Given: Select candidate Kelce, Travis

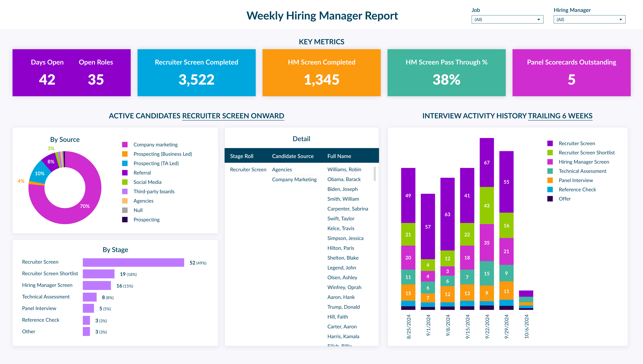Looking at the screenshot, I should click(x=341, y=228).
